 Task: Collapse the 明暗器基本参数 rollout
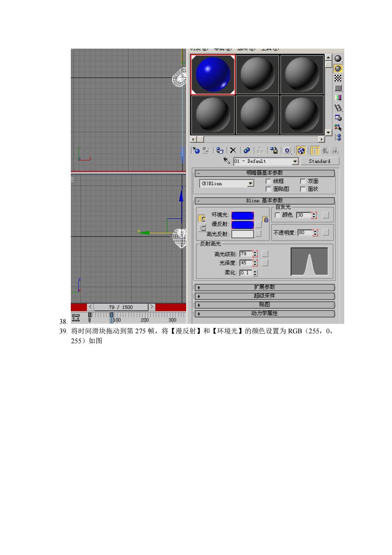coord(265,173)
